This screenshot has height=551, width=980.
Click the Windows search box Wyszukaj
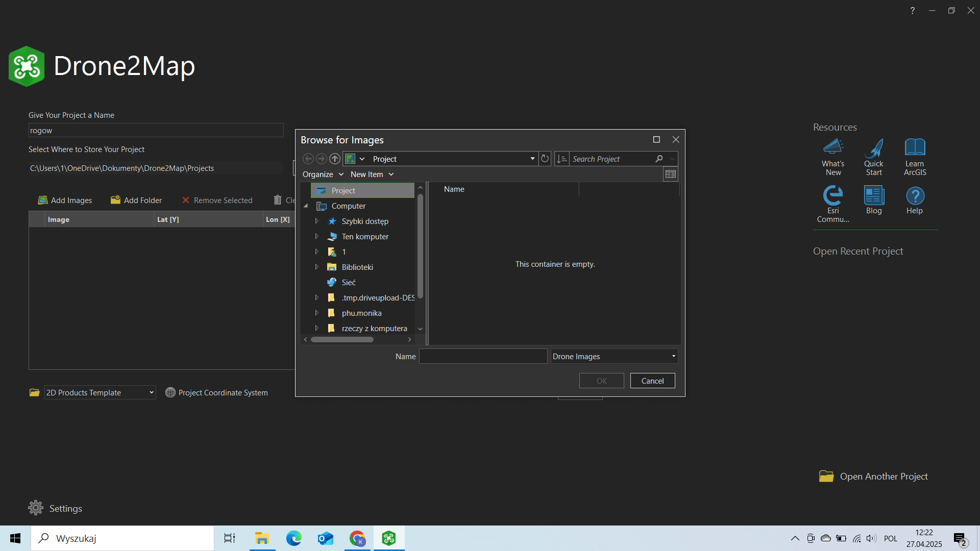[x=122, y=538]
